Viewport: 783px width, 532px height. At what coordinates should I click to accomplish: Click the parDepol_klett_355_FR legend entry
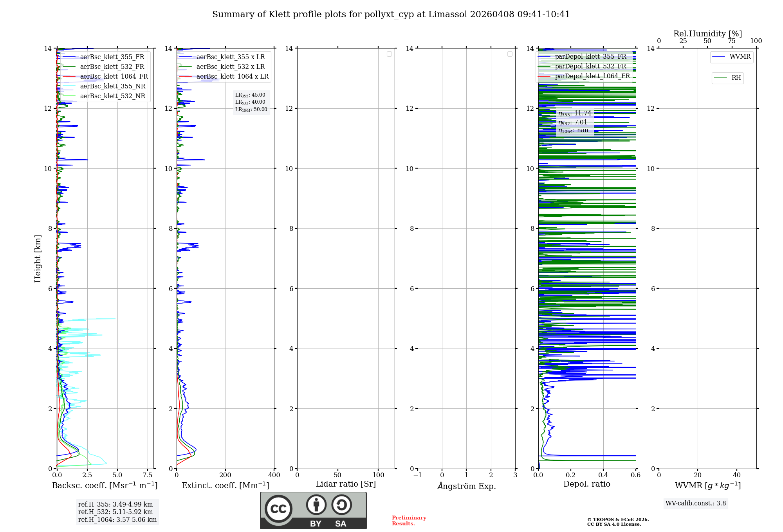(590, 57)
